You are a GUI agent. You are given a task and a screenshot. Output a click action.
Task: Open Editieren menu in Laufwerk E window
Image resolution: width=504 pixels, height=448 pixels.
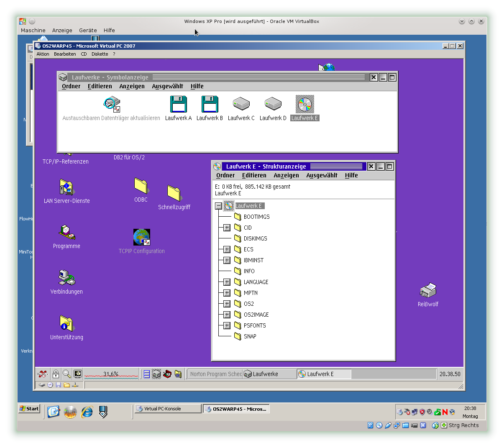coord(254,175)
